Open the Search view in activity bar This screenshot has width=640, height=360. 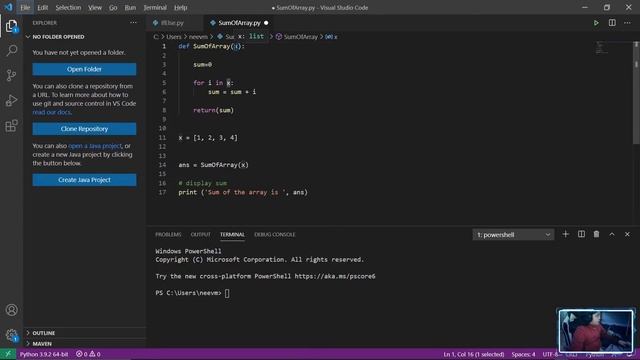pyautogui.click(x=11, y=51)
